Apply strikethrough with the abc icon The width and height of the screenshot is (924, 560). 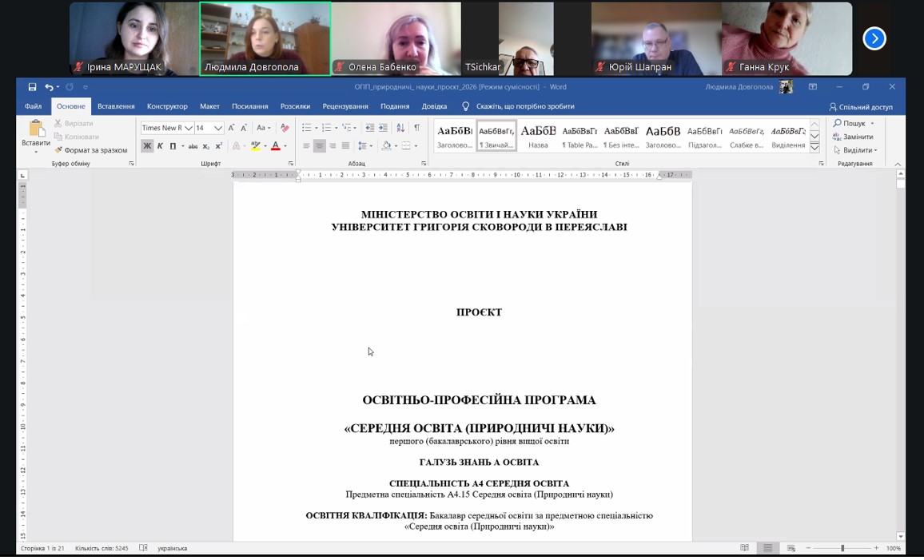click(193, 146)
